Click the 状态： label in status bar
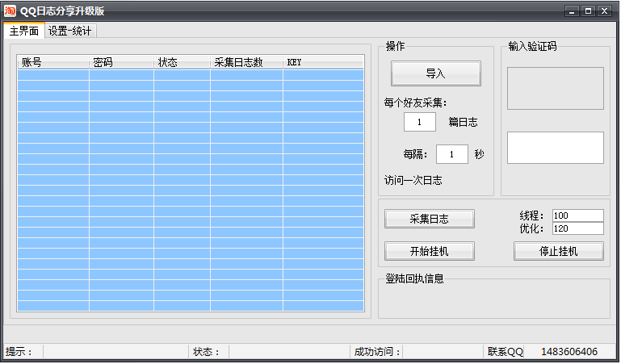 pyautogui.click(x=207, y=351)
